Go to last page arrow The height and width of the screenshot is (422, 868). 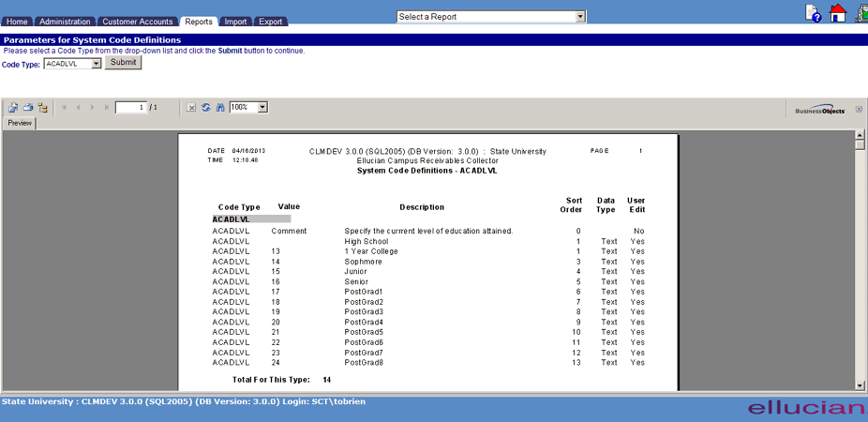tap(106, 108)
